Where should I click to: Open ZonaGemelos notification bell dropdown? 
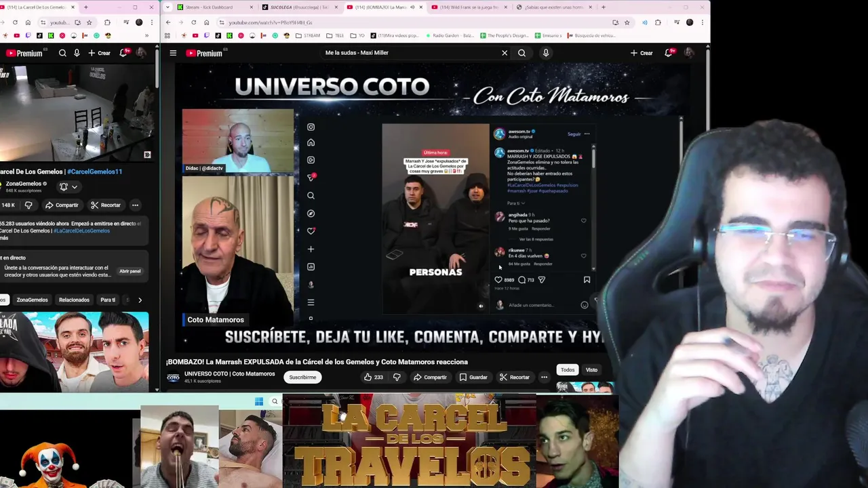pyautogui.click(x=68, y=186)
